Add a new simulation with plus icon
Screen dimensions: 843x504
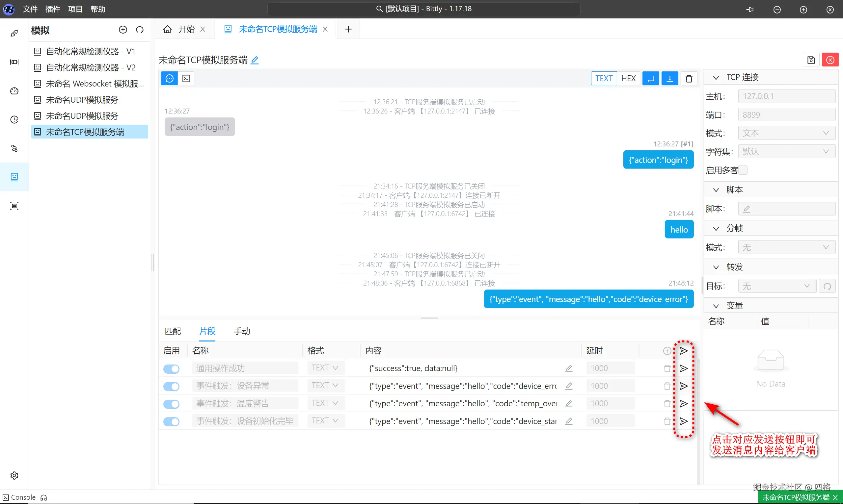(123, 30)
